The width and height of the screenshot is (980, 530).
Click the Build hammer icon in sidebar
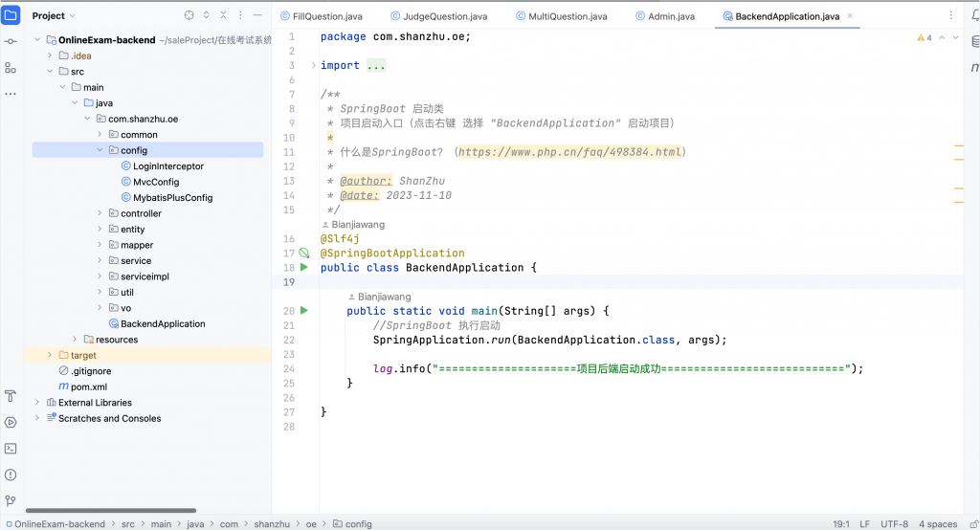click(x=11, y=396)
